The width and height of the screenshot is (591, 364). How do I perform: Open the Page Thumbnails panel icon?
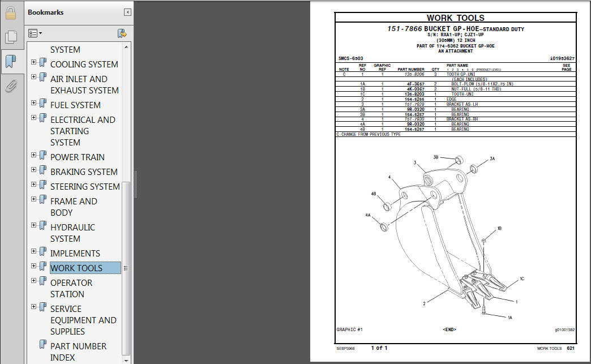(x=11, y=37)
